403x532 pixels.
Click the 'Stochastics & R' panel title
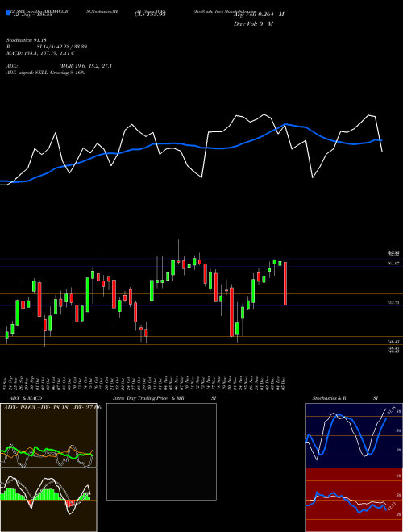329,398
